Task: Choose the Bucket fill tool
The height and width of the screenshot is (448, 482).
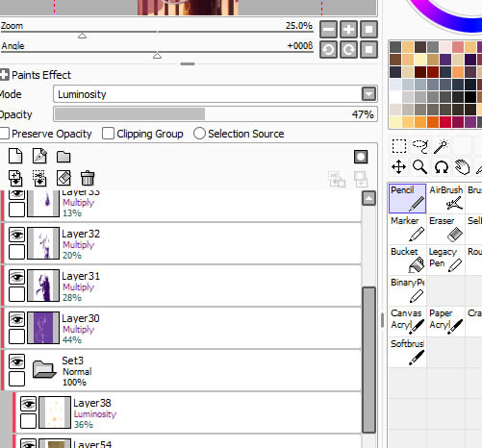Action: 407,261
